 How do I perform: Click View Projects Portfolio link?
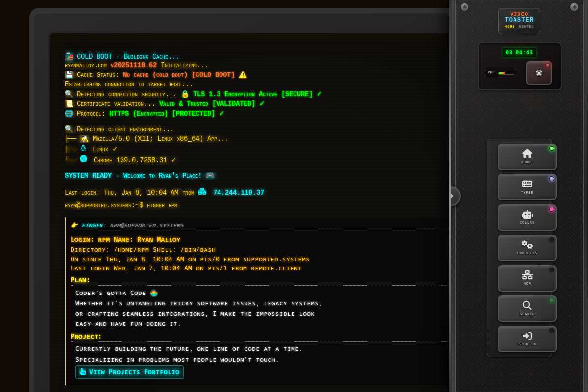129,372
